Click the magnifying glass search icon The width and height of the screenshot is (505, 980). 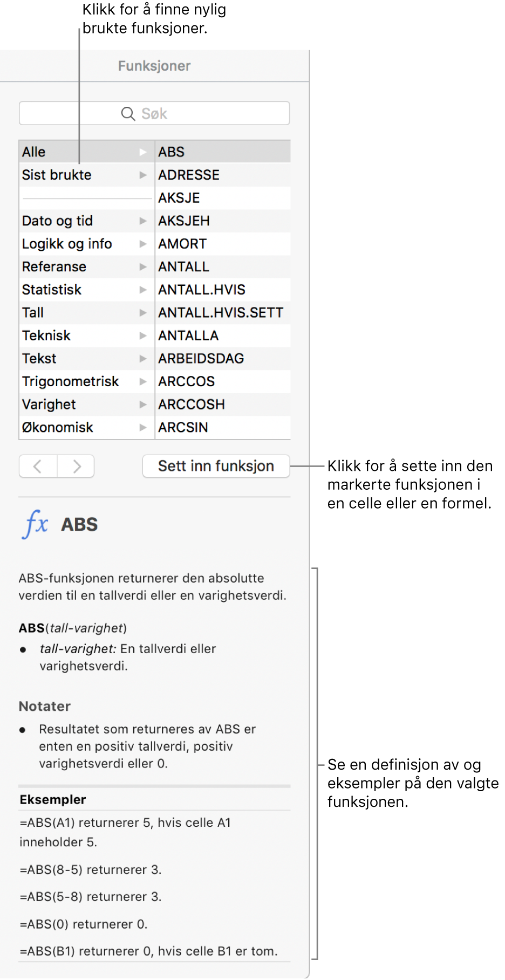[x=128, y=114]
